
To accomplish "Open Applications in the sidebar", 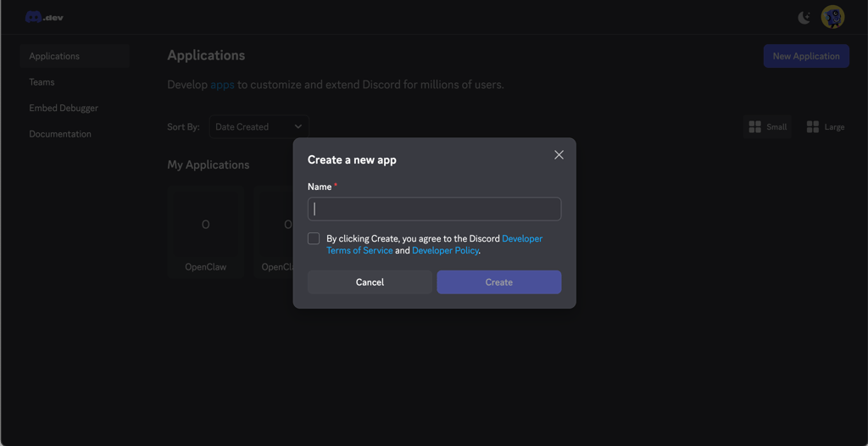I will (75, 56).
